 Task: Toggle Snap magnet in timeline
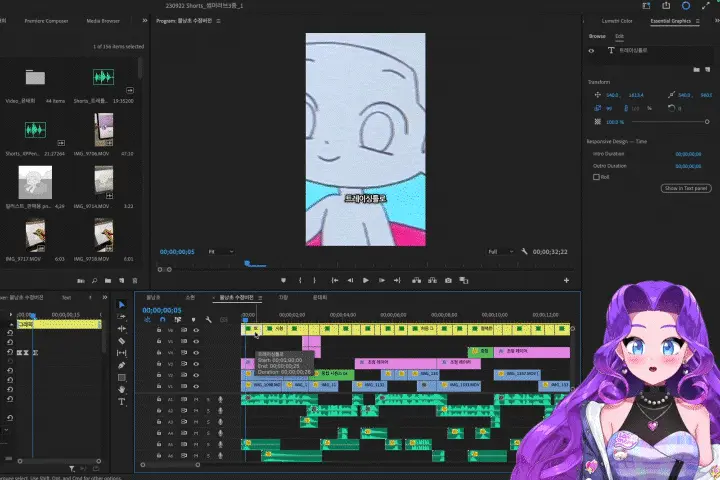[x=162, y=319]
